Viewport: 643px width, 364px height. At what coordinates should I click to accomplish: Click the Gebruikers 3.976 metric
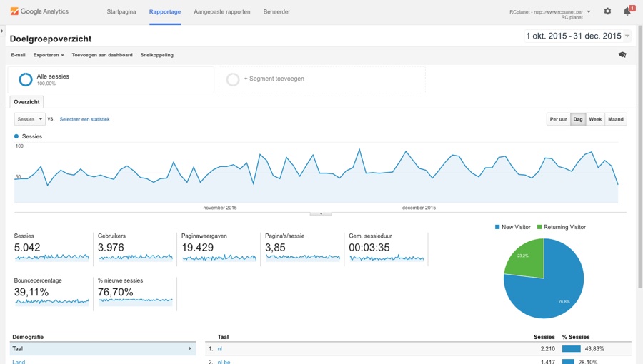coord(135,248)
